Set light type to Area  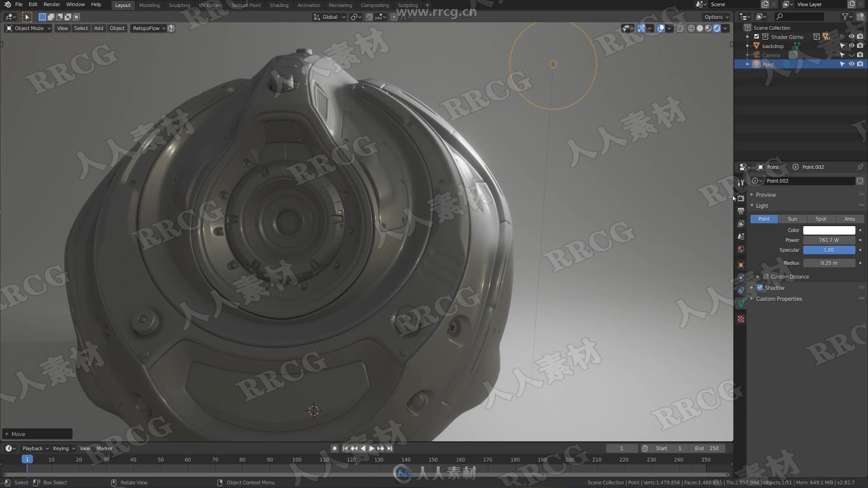(x=849, y=219)
